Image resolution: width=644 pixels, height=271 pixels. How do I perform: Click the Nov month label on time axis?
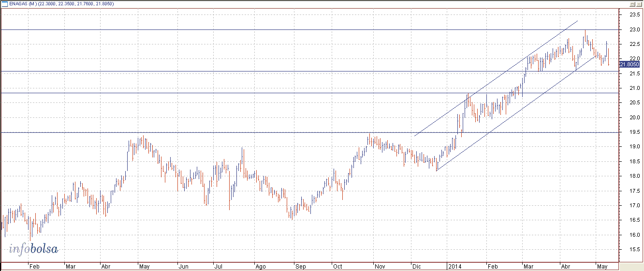[x=380, y=267]
